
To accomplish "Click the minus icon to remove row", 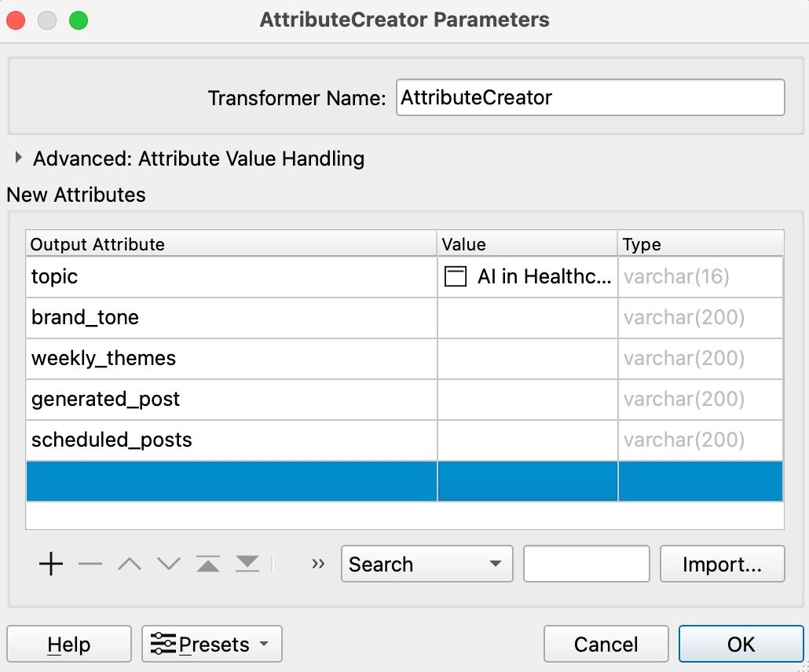I will [90, 564].
